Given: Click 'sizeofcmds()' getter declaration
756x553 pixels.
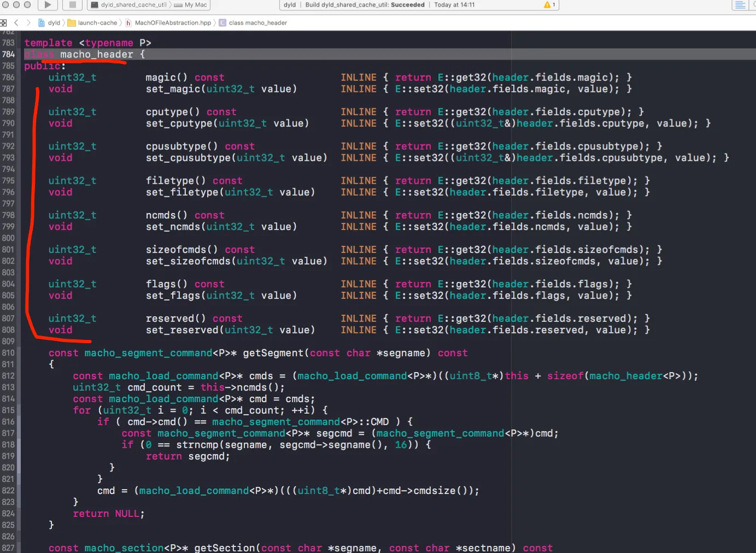Looking at the screenshot, I should [182, 249].
